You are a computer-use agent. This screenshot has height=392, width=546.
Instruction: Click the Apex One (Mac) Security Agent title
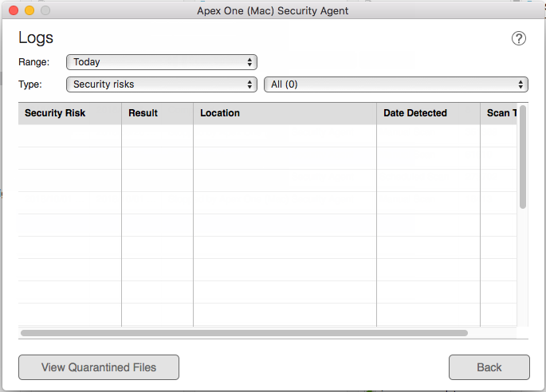click(273, 11)
